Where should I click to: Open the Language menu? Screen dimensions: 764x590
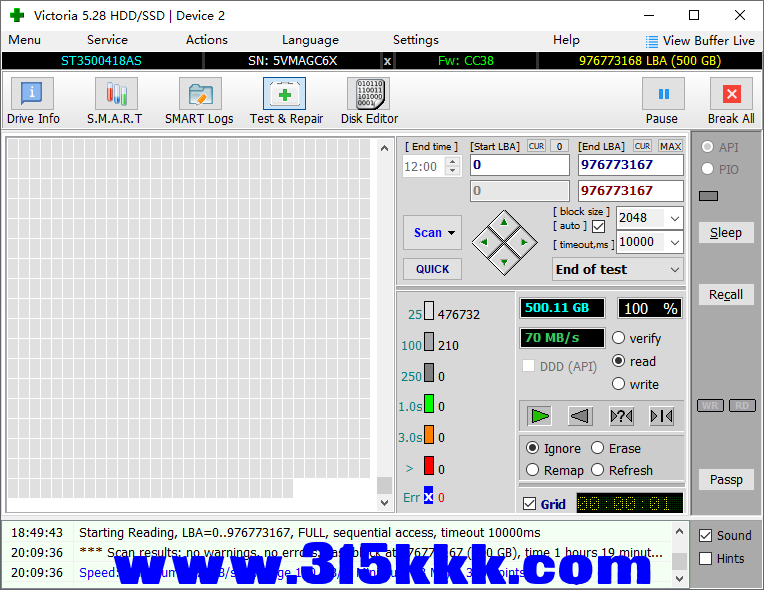coord(310,40)
